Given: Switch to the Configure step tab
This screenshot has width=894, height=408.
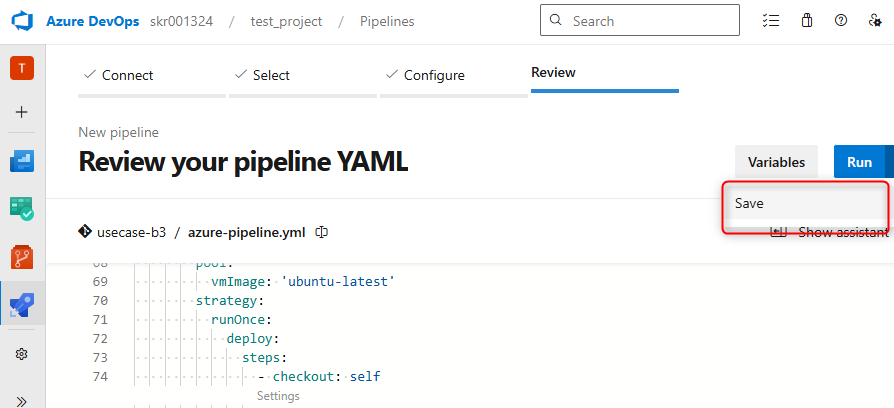Looking at the screenshot, I should [x=434, y=75].
